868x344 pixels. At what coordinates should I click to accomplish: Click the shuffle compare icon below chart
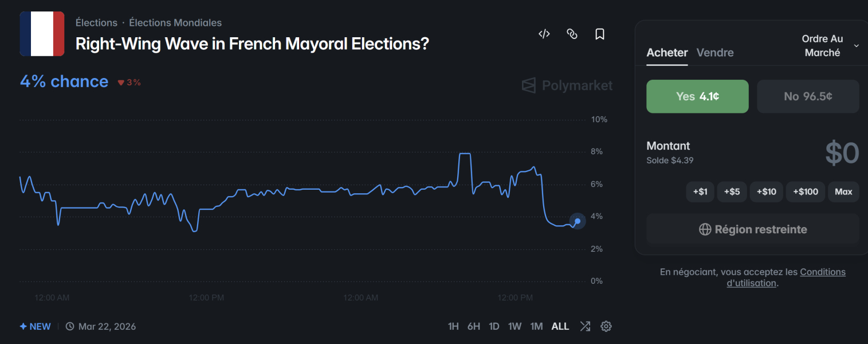[x=585, y=326]
